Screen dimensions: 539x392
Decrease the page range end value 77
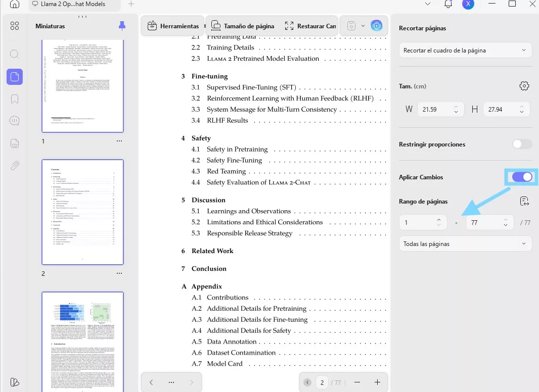click(x=505, y=225)
